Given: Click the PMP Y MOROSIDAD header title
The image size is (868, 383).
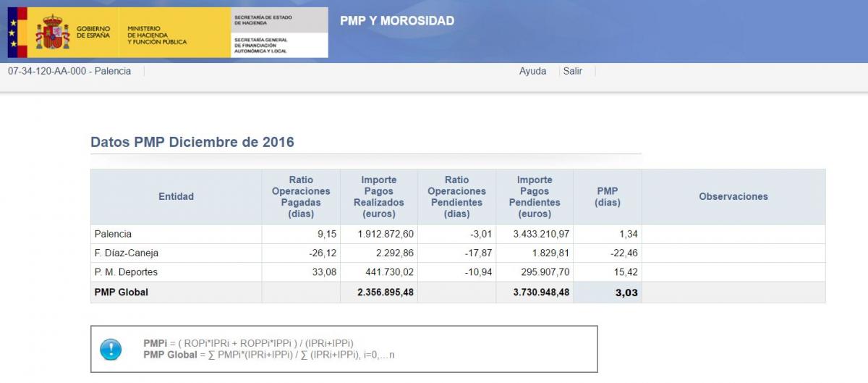Looking at the screenshot, I should pyautogui.click(x=397, y=21).
